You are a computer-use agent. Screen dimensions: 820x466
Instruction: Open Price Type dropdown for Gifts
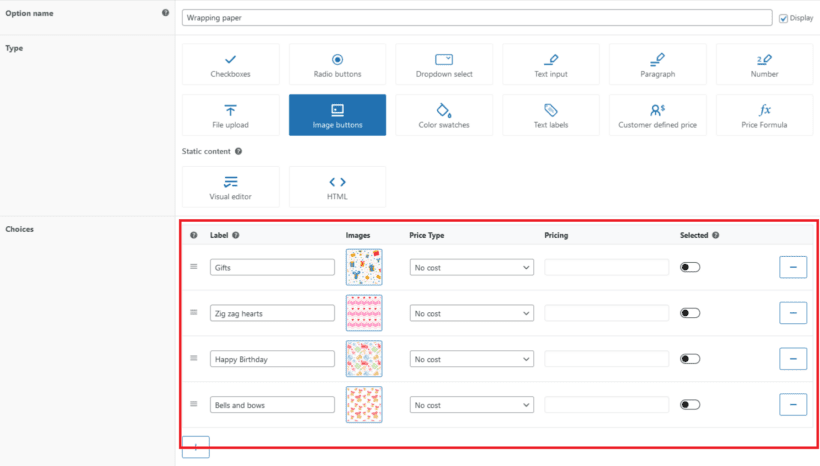pos(471,268)
